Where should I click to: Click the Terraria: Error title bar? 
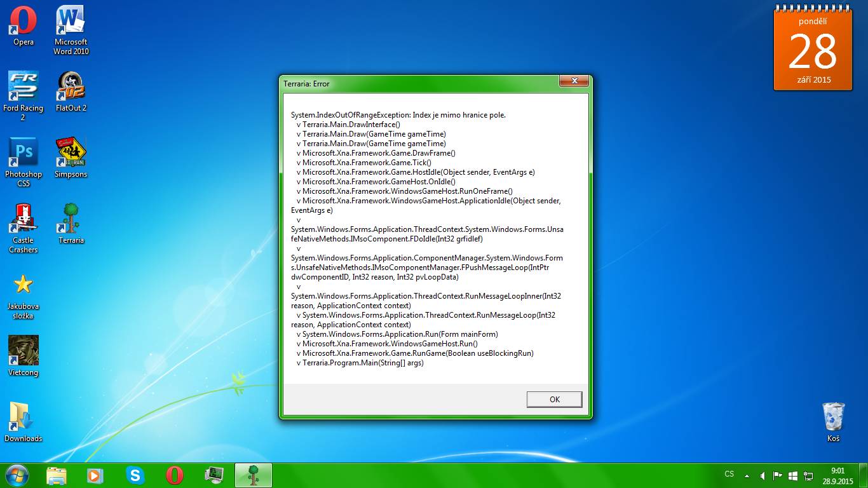coord(419,83)
